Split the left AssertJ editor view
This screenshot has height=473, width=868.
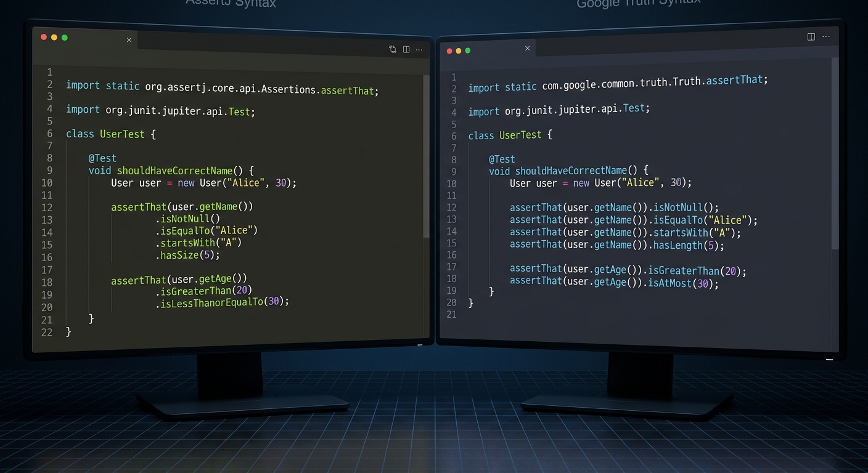click(x=406, y=49)
